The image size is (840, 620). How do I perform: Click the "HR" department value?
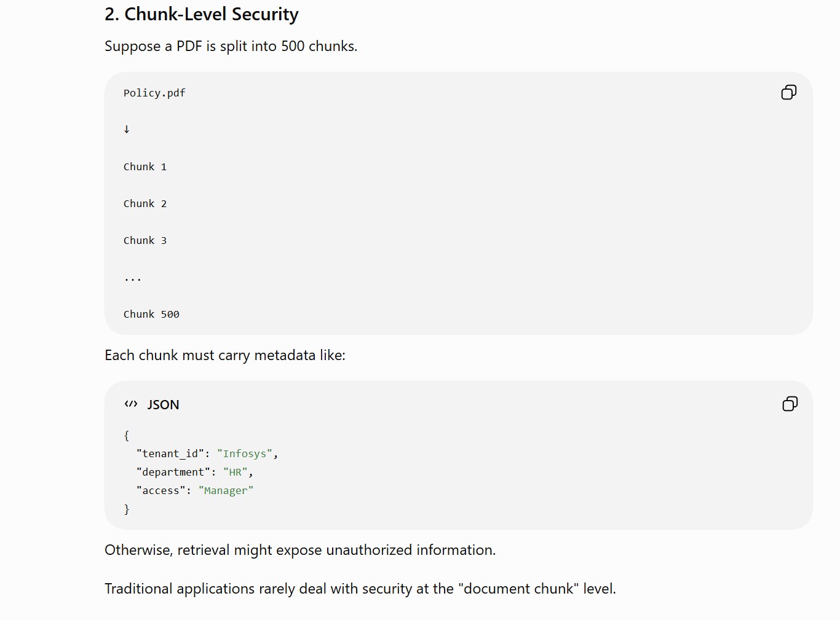[x=236, y=472]
